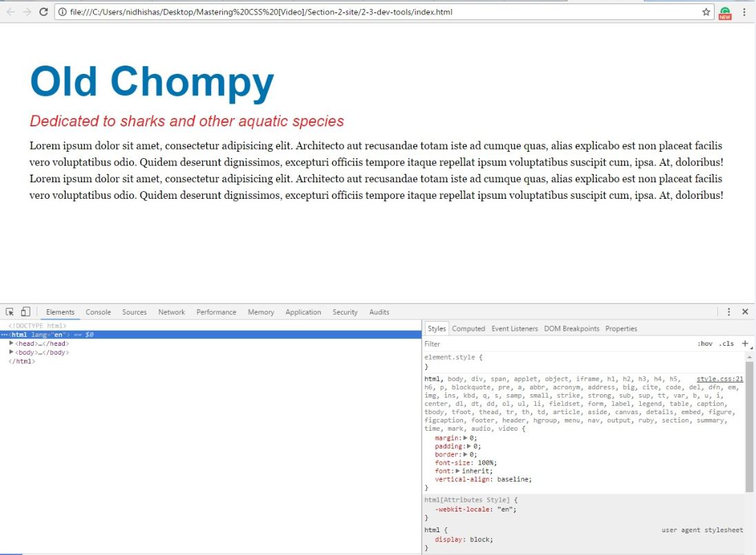Viewport: 756px width, 555px height.
Task: Click the Styles pane scrollbar thumb
Action: pos(749,427)
